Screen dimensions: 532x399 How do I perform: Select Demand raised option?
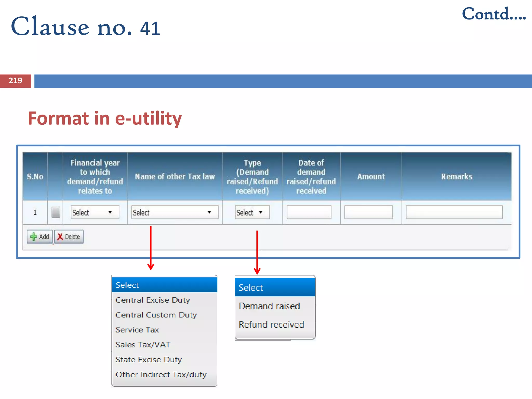point(275,306)
